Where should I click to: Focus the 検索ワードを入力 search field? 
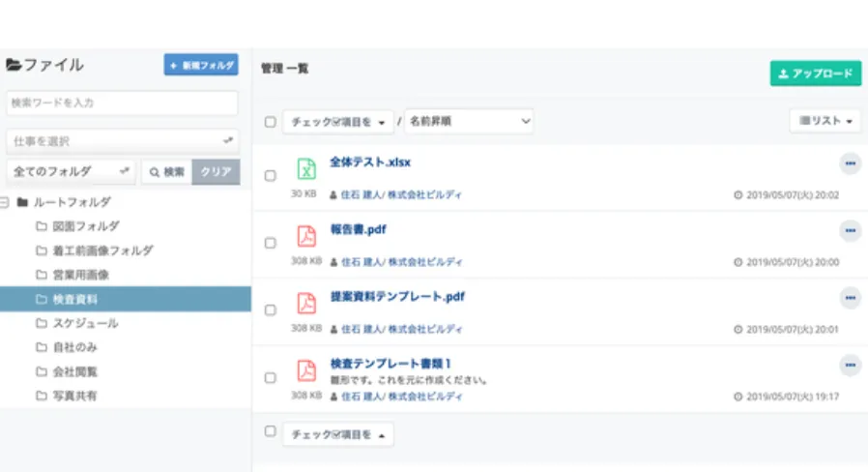point(123,103)
